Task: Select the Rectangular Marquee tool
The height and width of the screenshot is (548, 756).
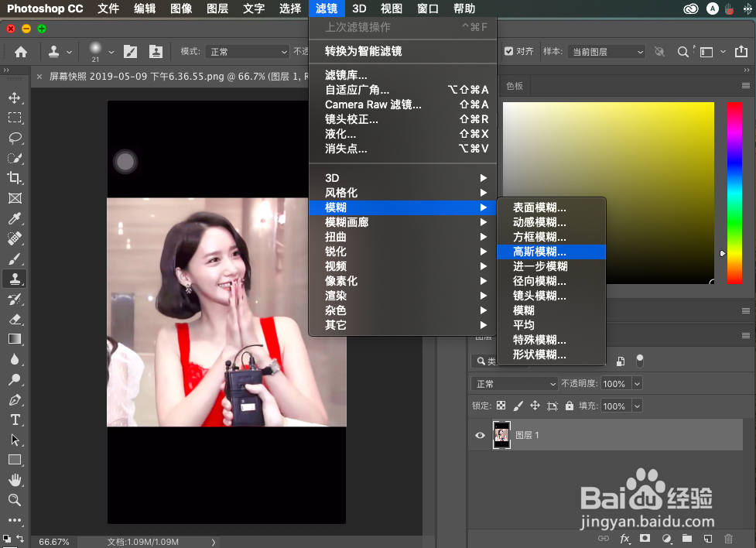Action: 15,118
